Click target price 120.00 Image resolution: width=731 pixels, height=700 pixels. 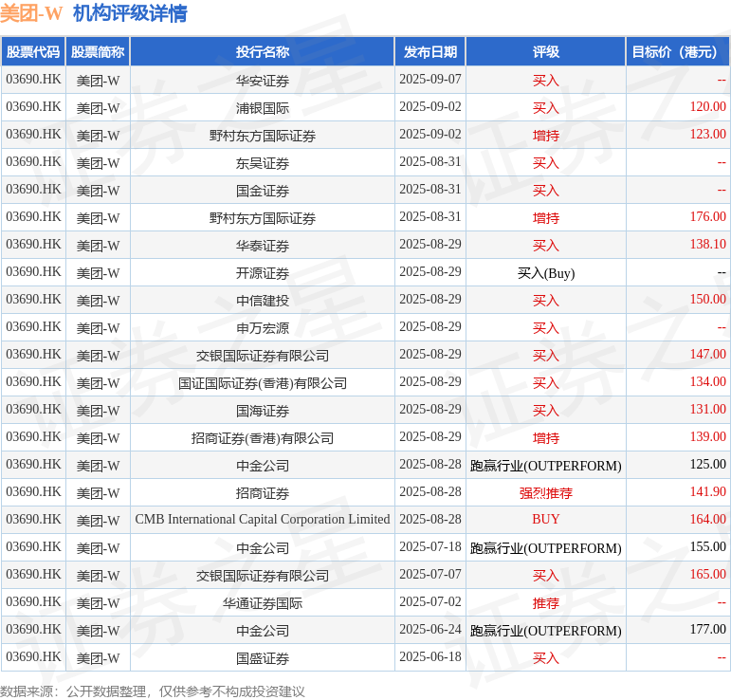pyautogui.click(x=707, y=107)
